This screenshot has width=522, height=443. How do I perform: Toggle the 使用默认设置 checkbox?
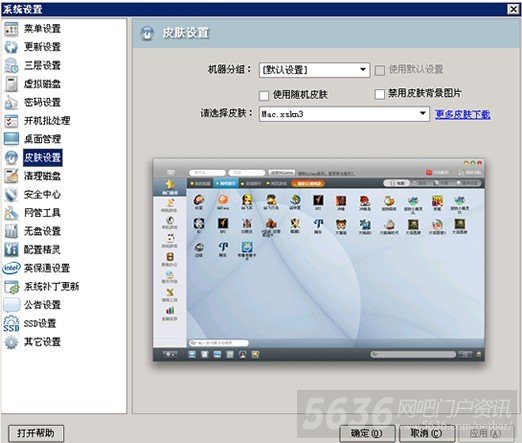[379, 70]
